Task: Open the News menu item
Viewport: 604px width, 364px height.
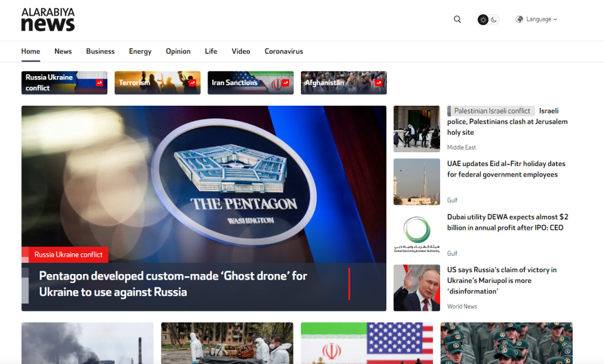Action: 63,51
